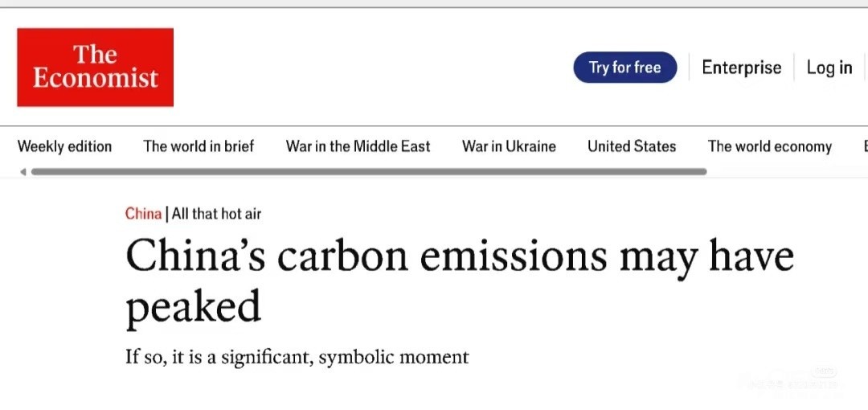Click the grey browser strip at top edge
The width and height of the screenshot is (868, 410).
[434, 3]
